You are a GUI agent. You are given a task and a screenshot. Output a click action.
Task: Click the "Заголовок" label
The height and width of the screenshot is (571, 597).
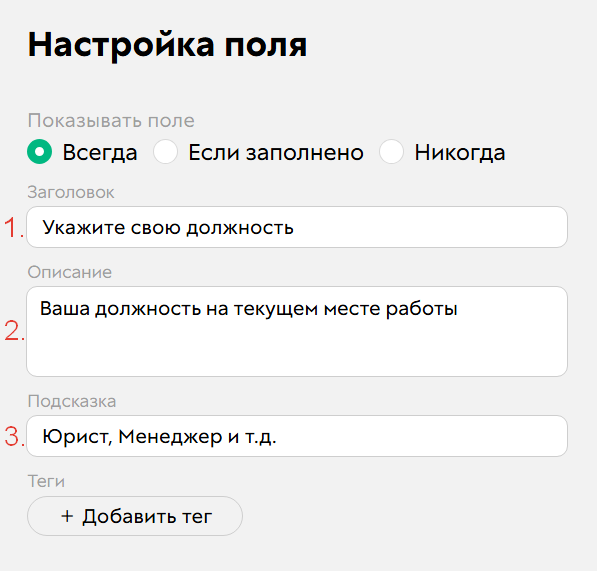pyautogui.click(x=71, y=192)
